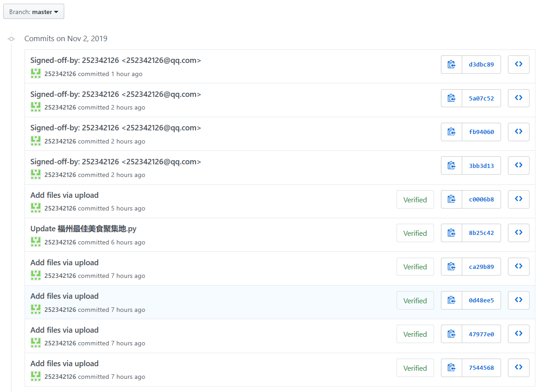Open commit hash link d3dbc89
540x392 pixels.
[481, 64]
